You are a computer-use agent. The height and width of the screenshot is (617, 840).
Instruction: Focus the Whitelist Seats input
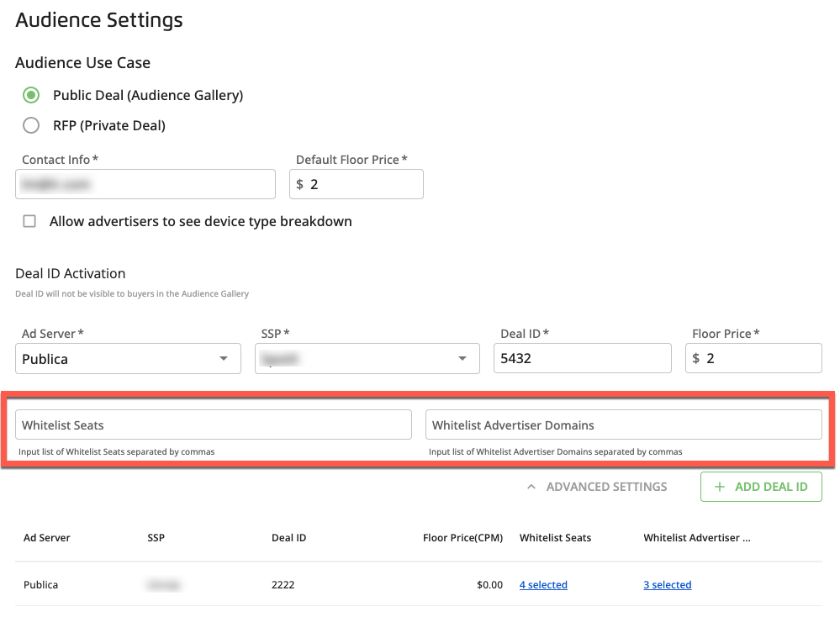[214, 425]
